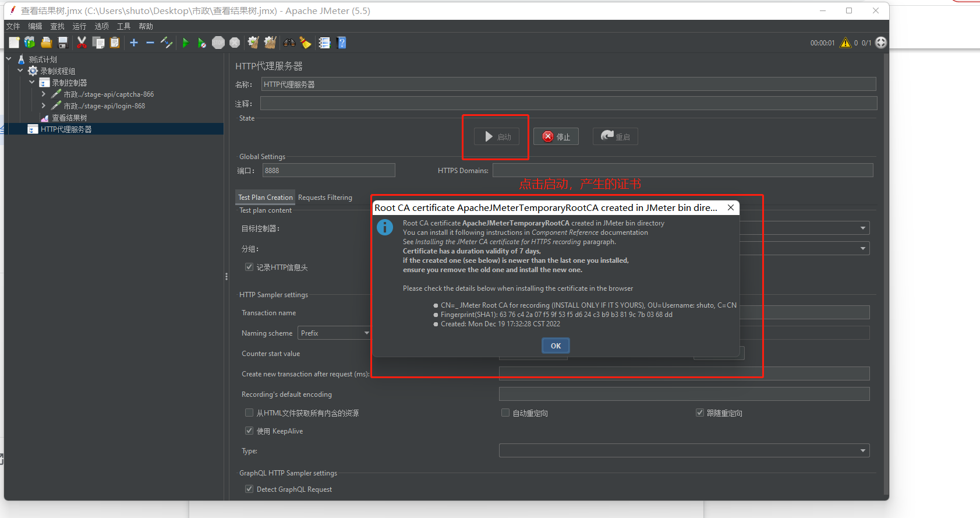Screen dimensions: 980x518
Task: Click the 端口 port field showing 8888
Action: [329, 170]
